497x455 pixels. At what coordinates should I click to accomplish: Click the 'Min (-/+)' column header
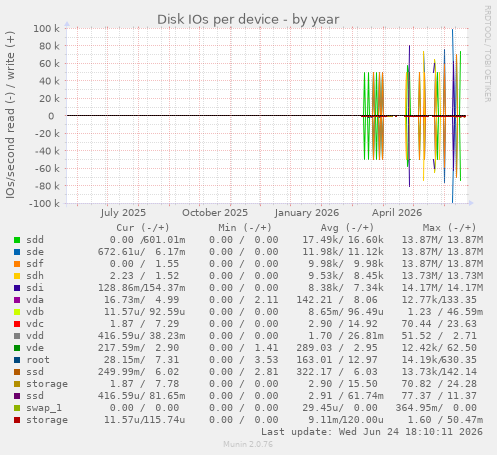pyautogui.click(x=245, y=228)
